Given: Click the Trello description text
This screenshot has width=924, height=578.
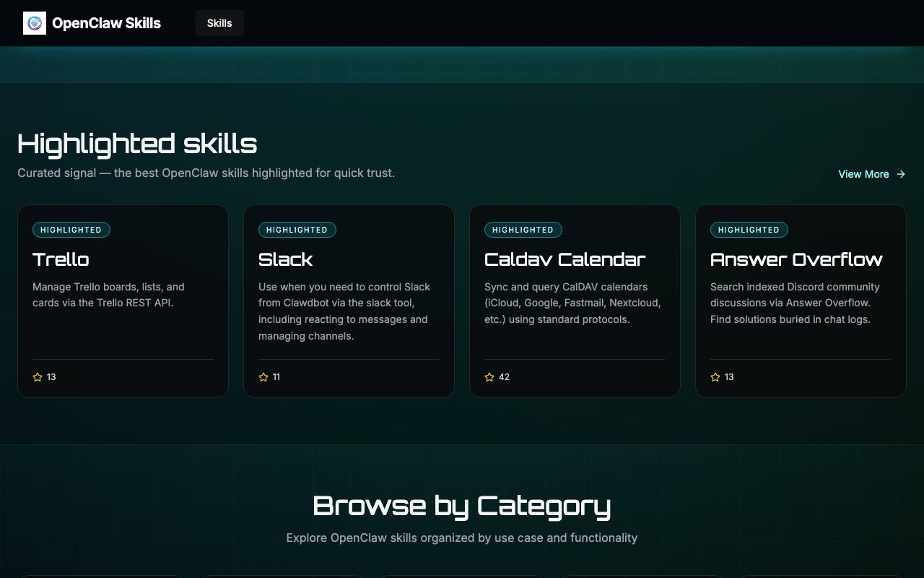Looking at the screenshot, I should coord(108,295).
